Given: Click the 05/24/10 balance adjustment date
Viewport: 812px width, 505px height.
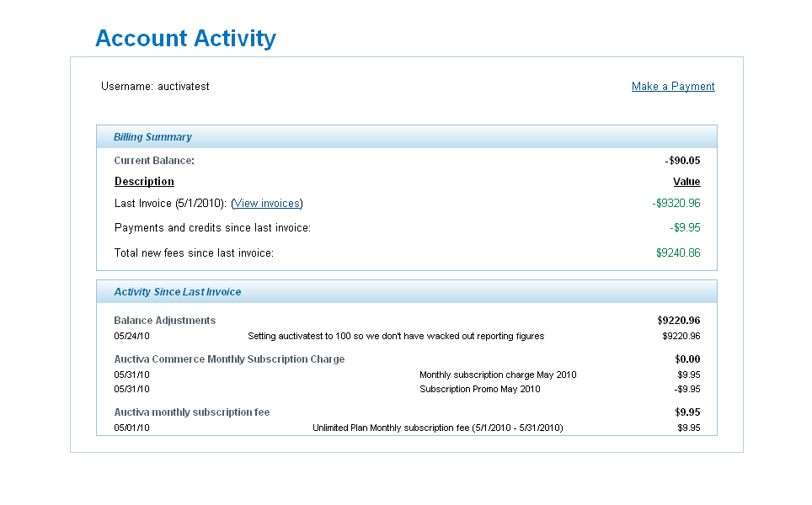Looking at the screenshot, I should 133,336.
